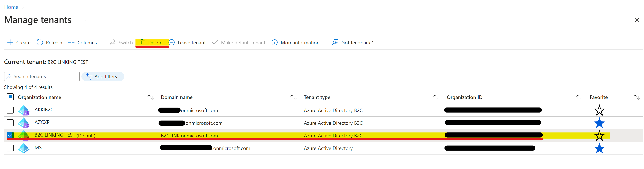The image size is (644, 169).
Task: Click the search magnifier icon
Action: click(x=9, y=76)
